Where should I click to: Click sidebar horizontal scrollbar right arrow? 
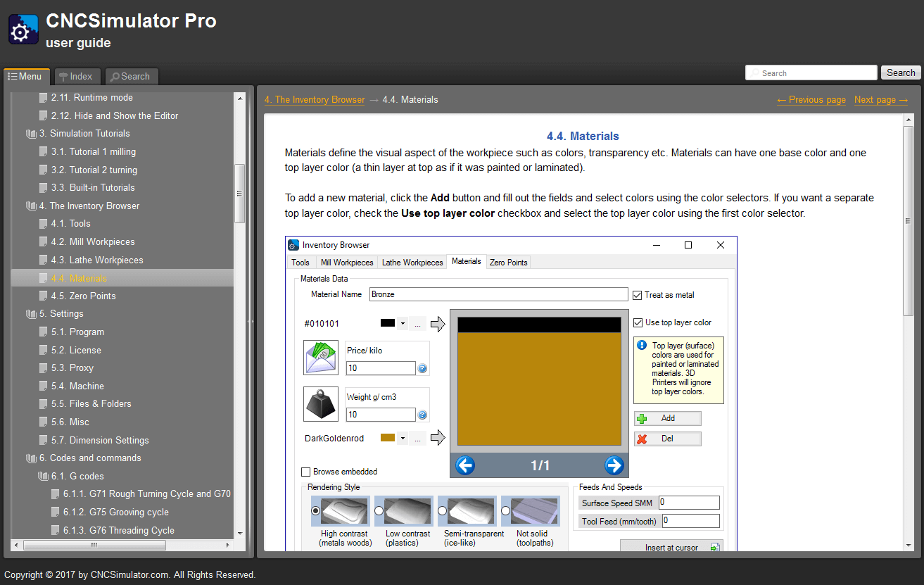[228, 546]
